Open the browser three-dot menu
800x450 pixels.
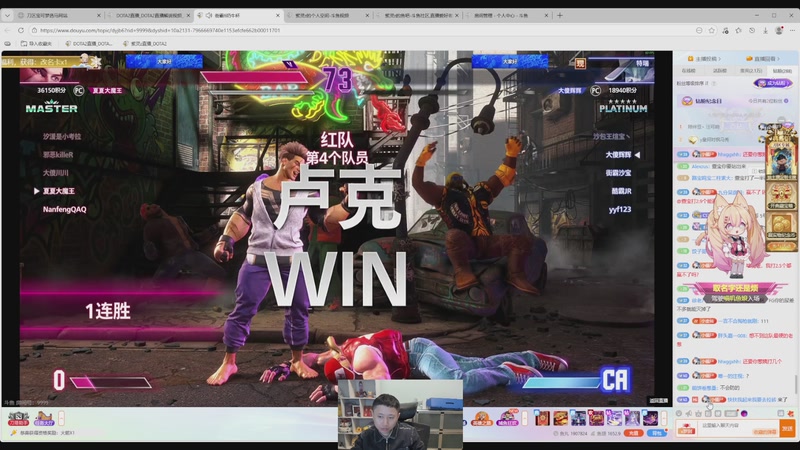tap(792, 31)
